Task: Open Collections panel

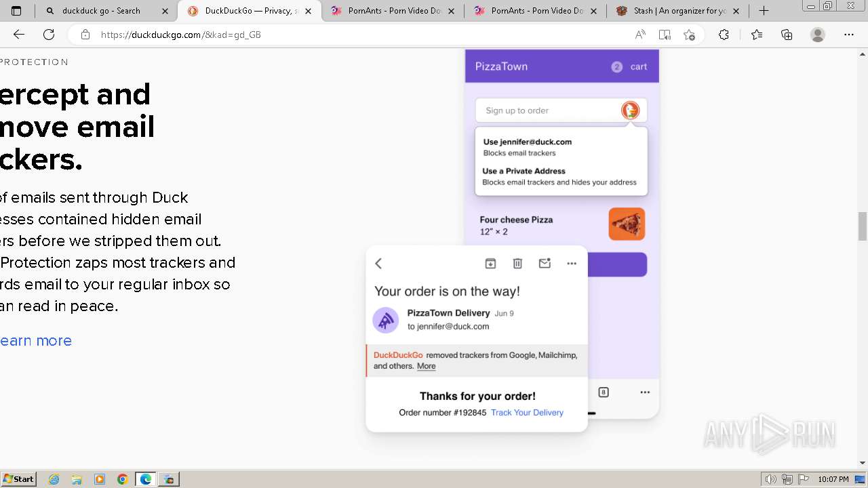Action: (x=787, y=35)
